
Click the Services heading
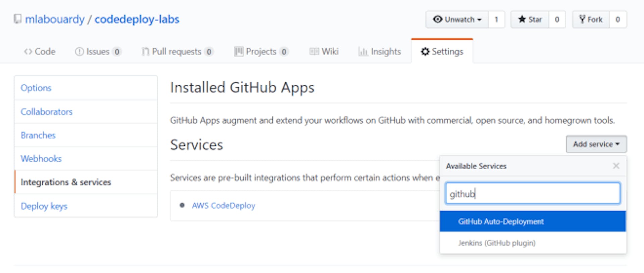click(197, 145)
